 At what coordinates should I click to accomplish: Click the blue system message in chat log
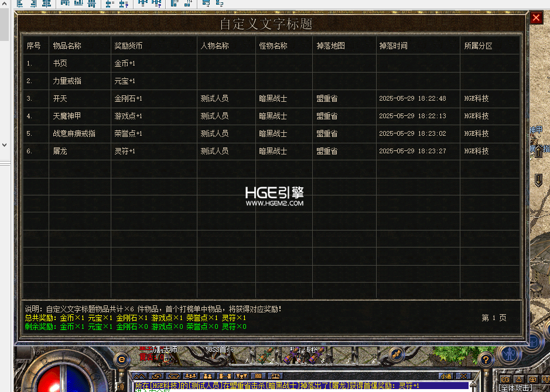[302, 386]
